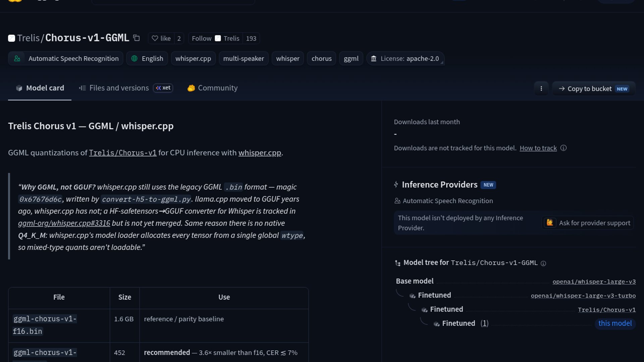Click the tree icon beside Model tree heading
This screenshot has width=644, height=362.
point(398,263)
